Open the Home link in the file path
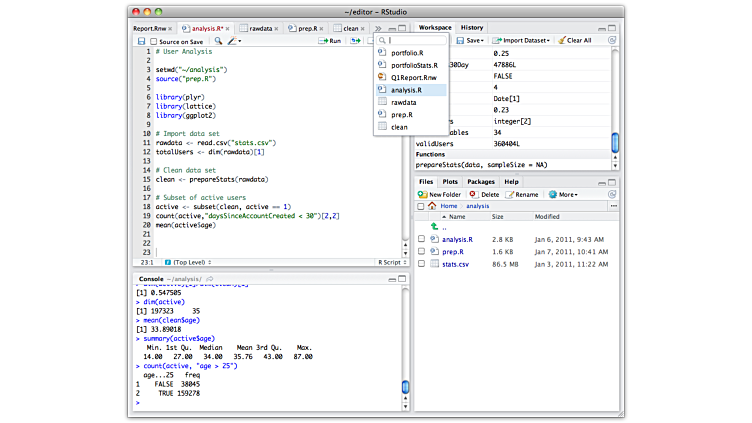752x423 pixels. pyautogui.click(x=447, y=205)
